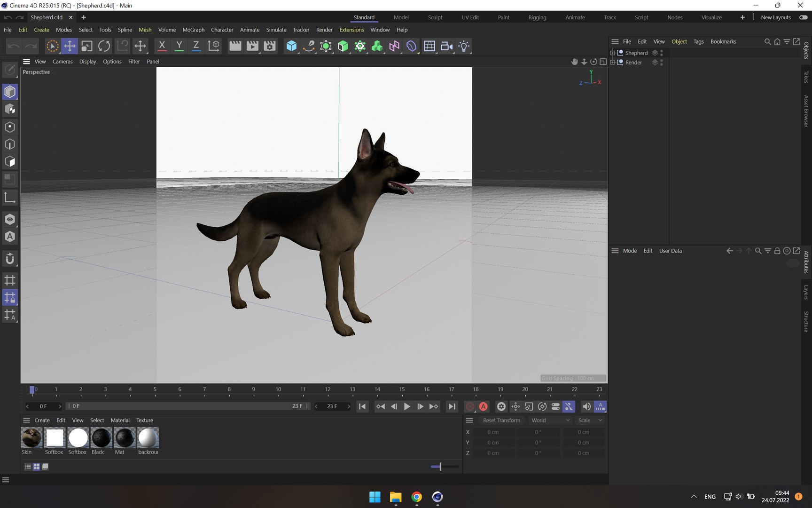Click the Live Selection tool
Image resolution: width=812 pixels, height=508 pixels.
52,46
